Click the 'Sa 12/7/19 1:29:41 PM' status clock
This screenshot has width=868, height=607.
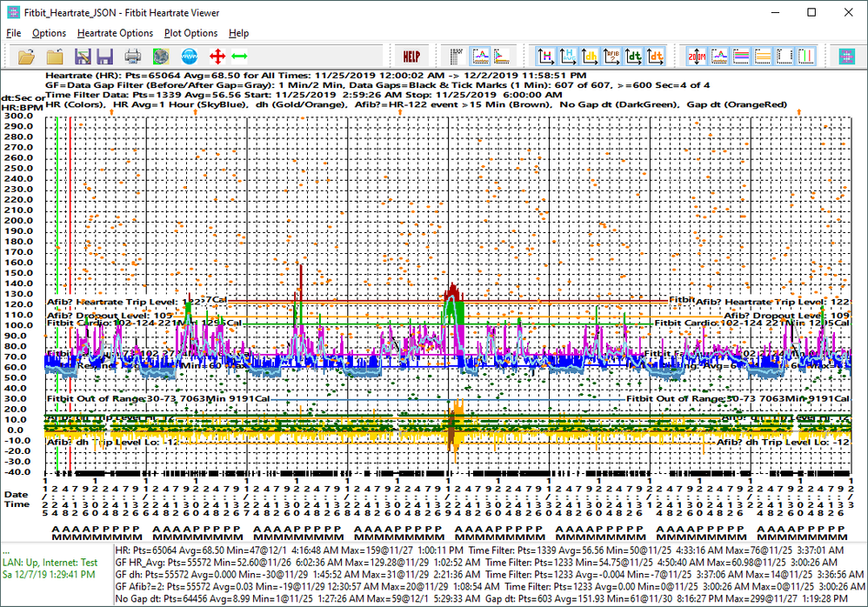pyautogui.click(x=49, y=574)
